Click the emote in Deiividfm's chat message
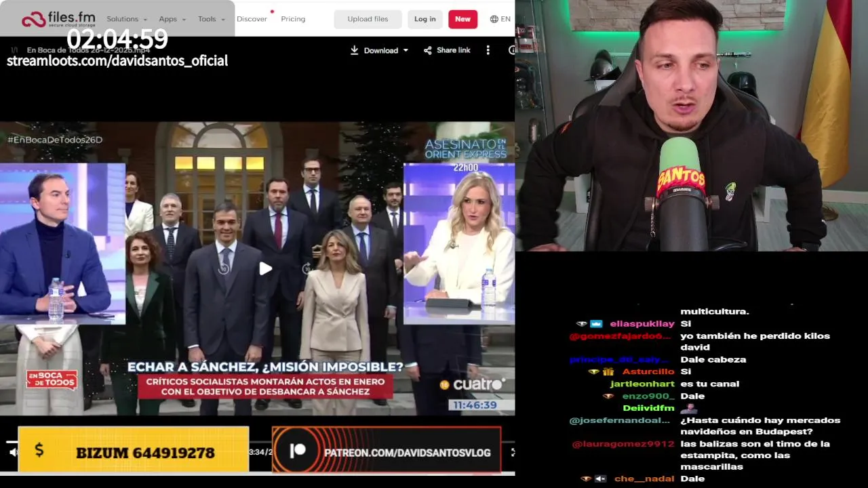This screenshot has width=868, height=488. point(688,408)
